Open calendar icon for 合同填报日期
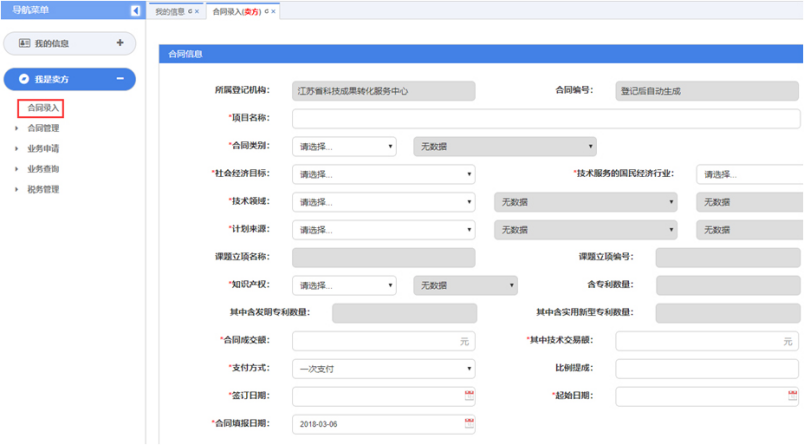 tap(469, 424)
